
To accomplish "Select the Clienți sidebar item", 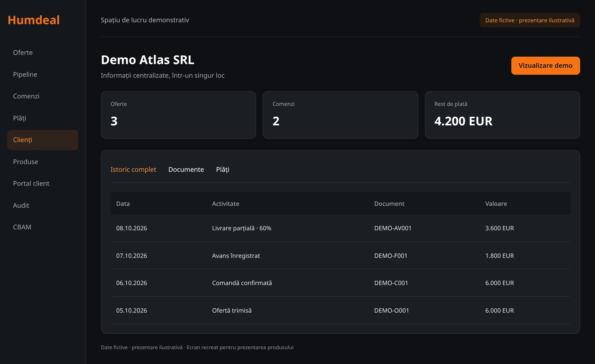I will click(43, 140).
